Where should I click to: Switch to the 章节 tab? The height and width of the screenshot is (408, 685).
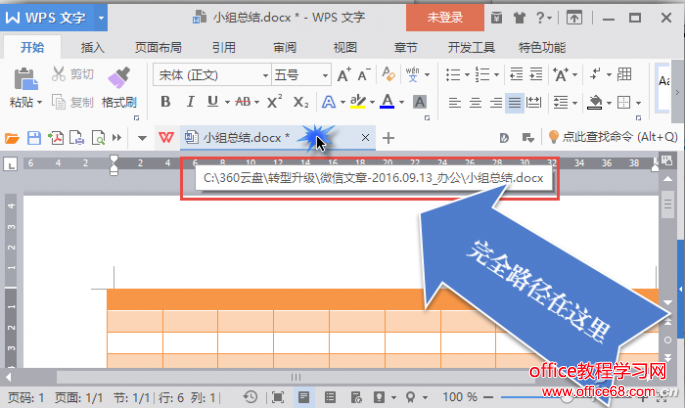click(405, 47)
